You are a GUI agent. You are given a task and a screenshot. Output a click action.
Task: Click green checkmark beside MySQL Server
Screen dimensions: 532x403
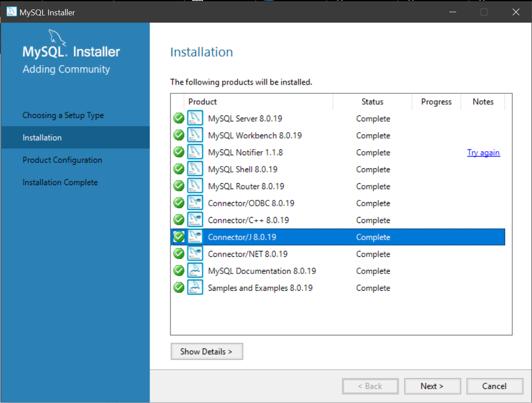click(x=179, y=118)
